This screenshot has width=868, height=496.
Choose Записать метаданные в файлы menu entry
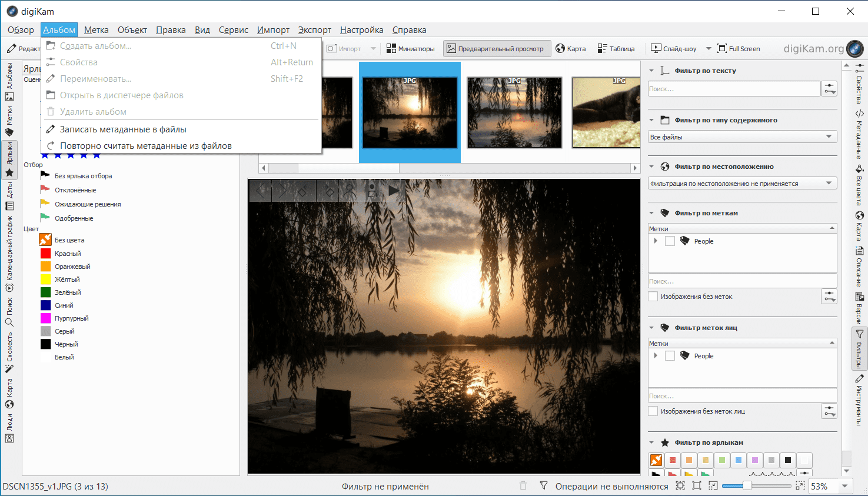coord(181,129)
